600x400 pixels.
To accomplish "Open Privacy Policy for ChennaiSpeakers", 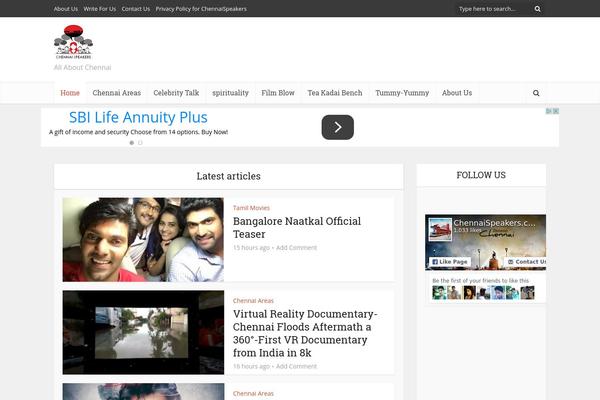I will pyautogui.click(x=201, y=9).
